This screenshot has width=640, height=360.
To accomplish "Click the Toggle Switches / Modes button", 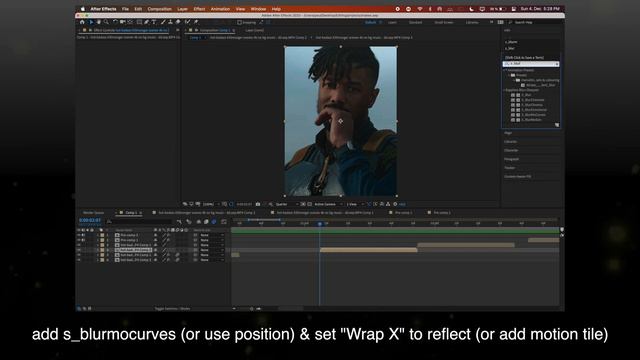I will [172, 309].
